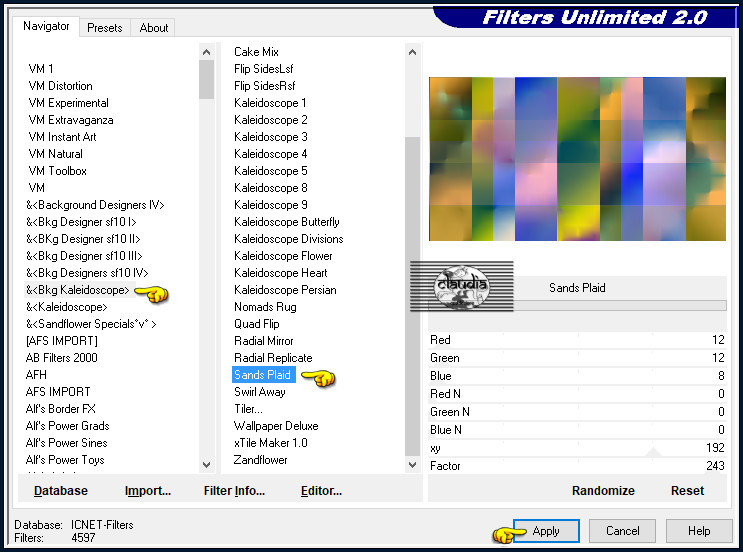
Task: Select Zandflower filter
Action: (260, 460)
